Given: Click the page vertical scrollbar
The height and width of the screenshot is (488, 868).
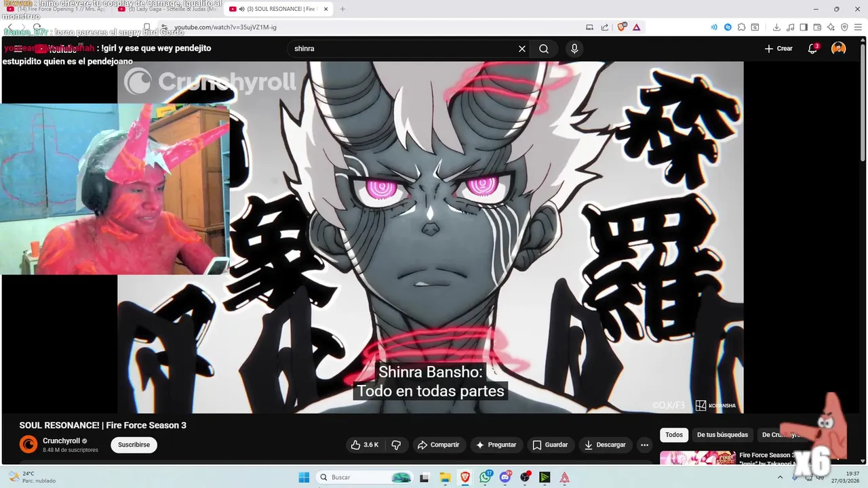Looking at the screenshot, I should point(863,102).
